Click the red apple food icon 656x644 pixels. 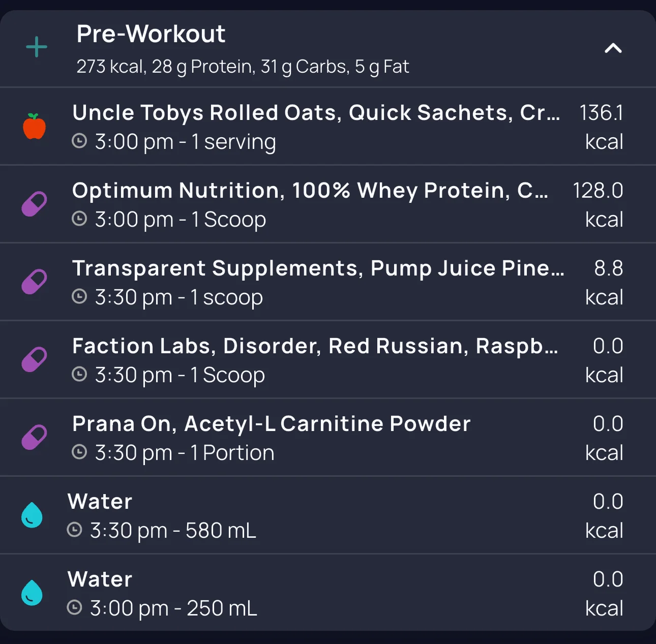tap(35, 127)
